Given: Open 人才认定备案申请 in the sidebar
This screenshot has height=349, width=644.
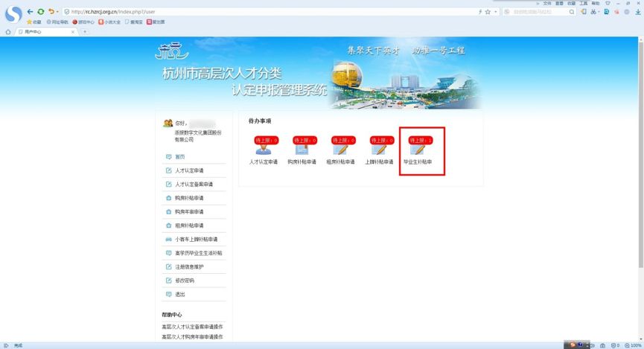Looking at the screenshot, I should tap(194, 185).
